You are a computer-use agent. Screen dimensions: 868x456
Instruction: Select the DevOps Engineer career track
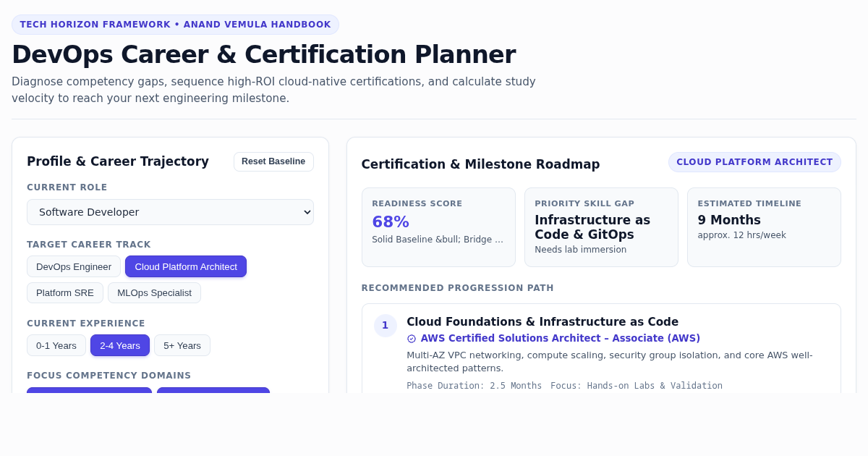pyautogui.click(x=74, y=266)
